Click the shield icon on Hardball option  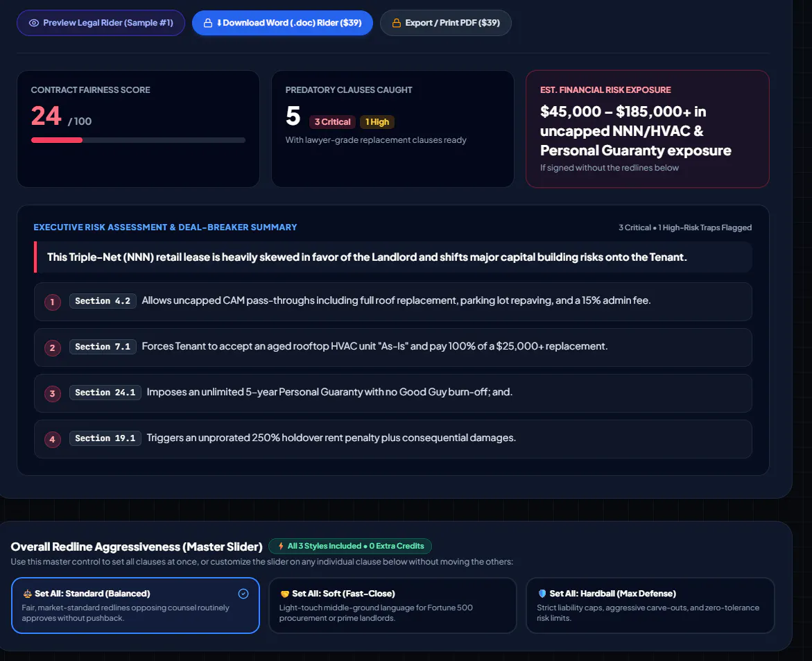tap(542, 594)
